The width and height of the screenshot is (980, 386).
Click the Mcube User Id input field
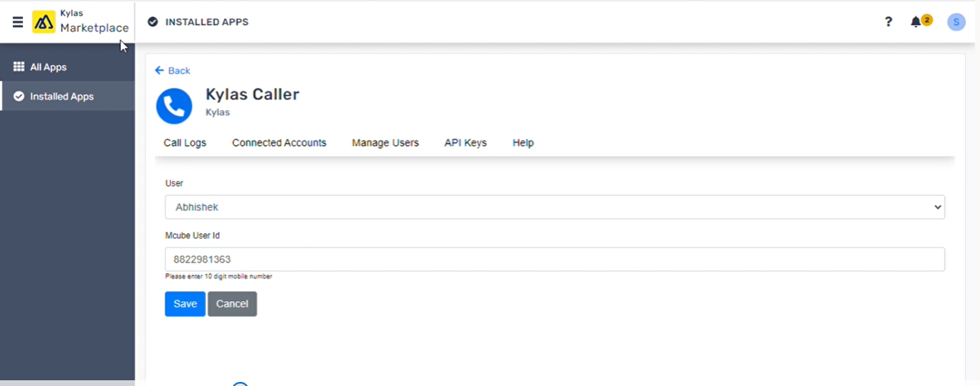click(555, 259)
